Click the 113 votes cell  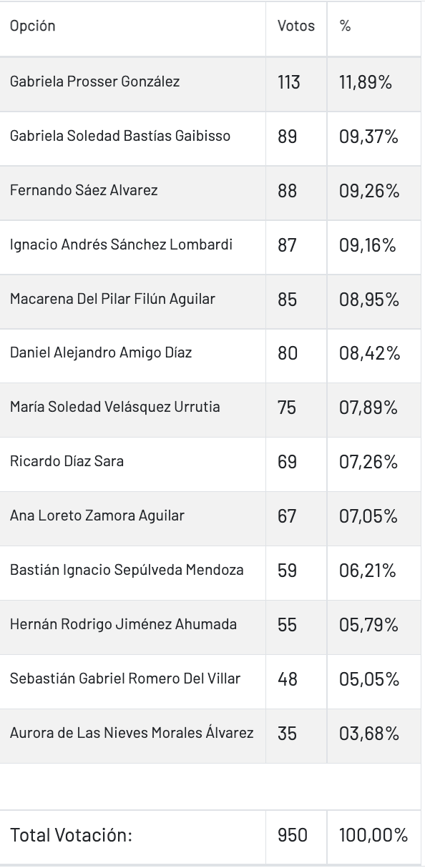point(289,82)
